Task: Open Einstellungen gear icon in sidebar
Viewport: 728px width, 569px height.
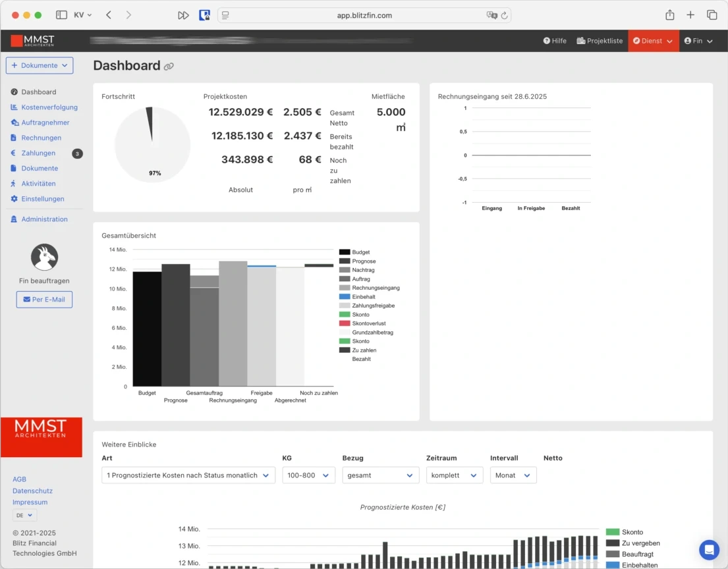Action: (14, 199)
